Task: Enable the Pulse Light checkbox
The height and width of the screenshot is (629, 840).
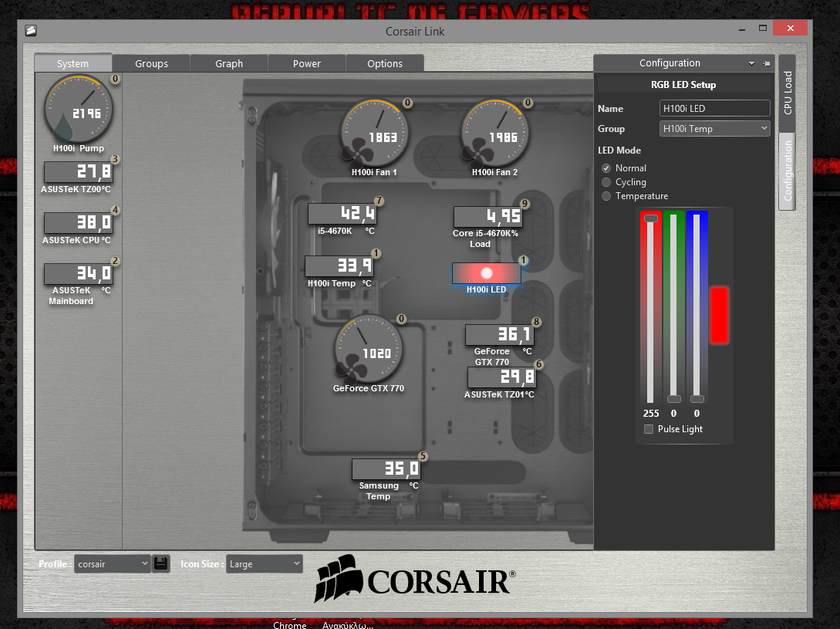Action: pos(649,429)
